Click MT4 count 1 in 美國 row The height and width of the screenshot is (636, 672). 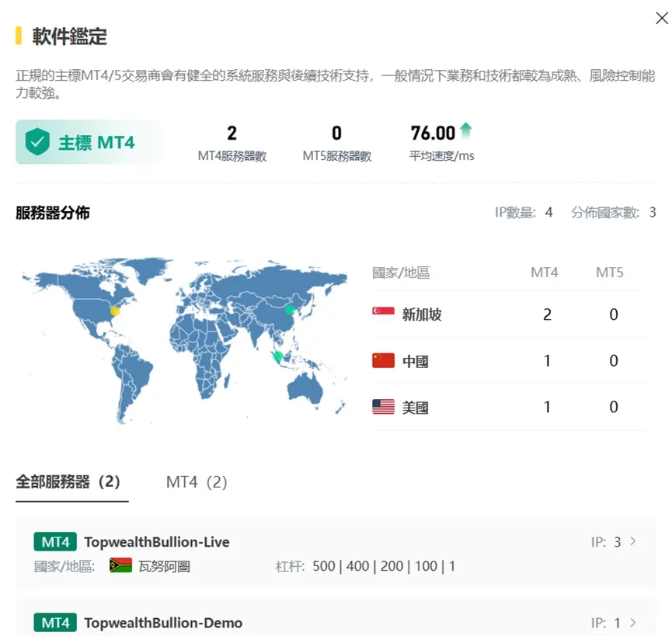coord(547,407)
